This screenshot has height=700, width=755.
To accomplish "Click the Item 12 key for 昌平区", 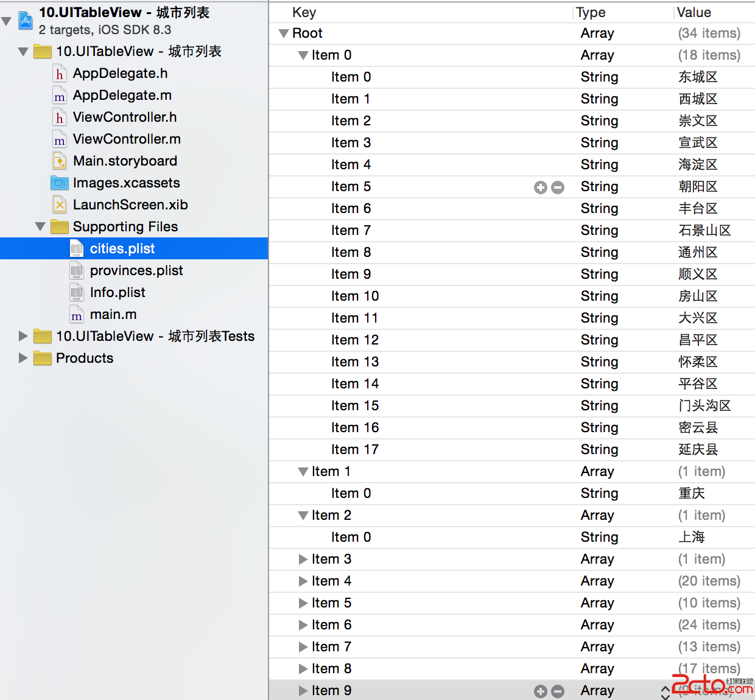I will point(355,340).
